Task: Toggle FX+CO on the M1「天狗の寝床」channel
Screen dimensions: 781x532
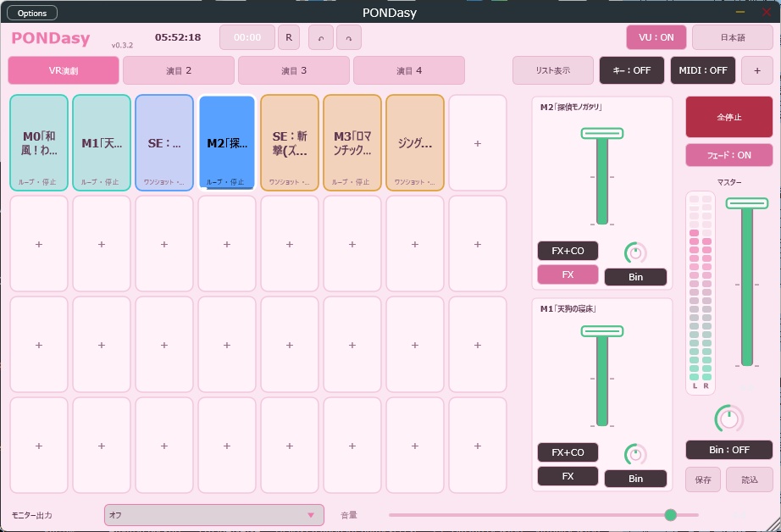Action: (x=568, y=452)
